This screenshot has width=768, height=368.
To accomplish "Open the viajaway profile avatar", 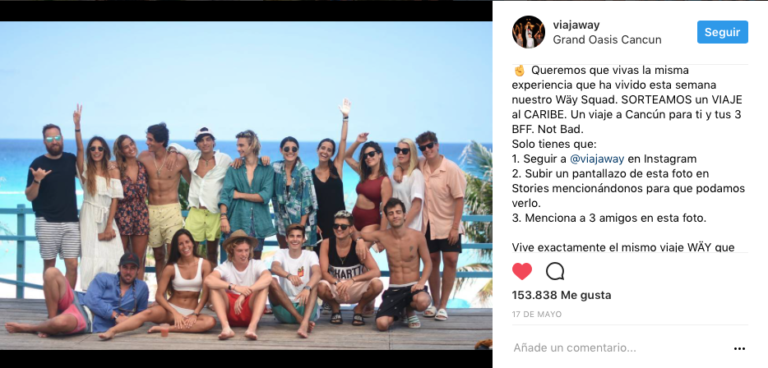I will pyautogui.click(x=528, y=32).
